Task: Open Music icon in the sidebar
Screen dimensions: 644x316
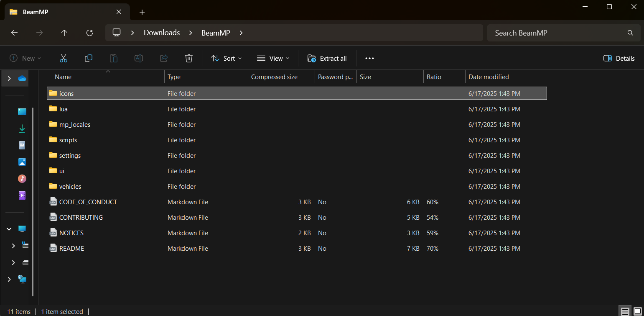Action: tap(22, 179)
